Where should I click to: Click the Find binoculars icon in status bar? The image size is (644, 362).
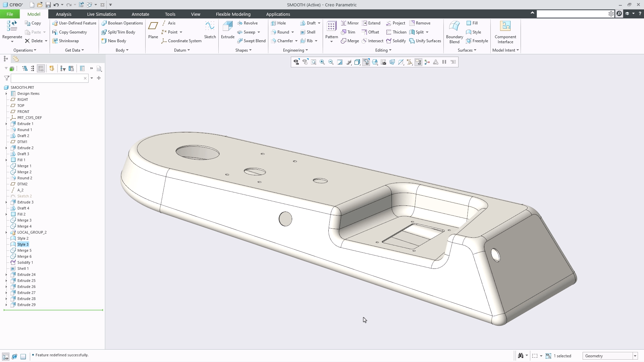[x=521, y=356]
